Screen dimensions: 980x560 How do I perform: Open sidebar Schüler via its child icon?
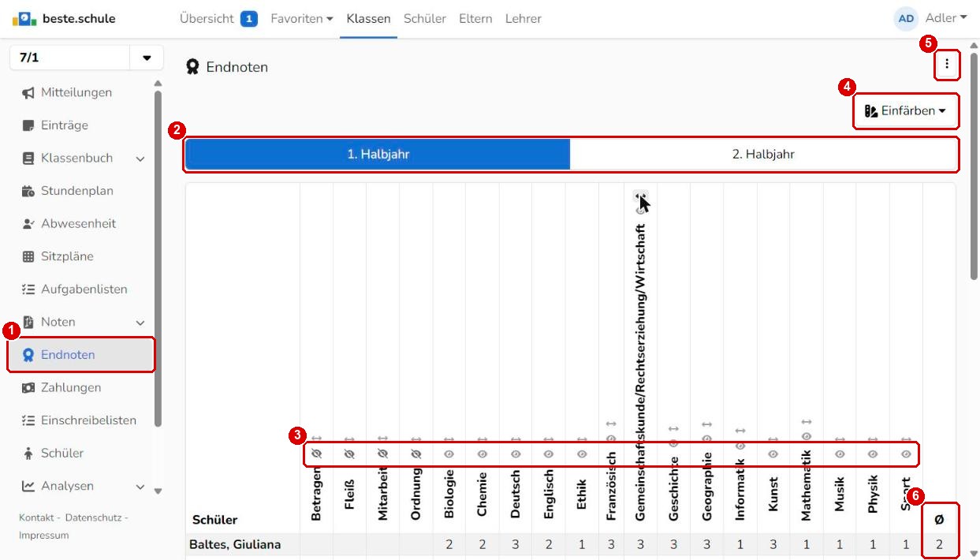pyautogui.click(x=28, y=454)
